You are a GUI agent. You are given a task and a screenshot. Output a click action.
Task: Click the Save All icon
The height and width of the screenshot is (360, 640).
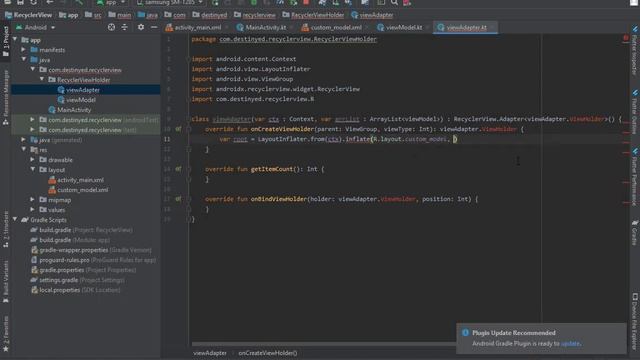click(20, 2)
